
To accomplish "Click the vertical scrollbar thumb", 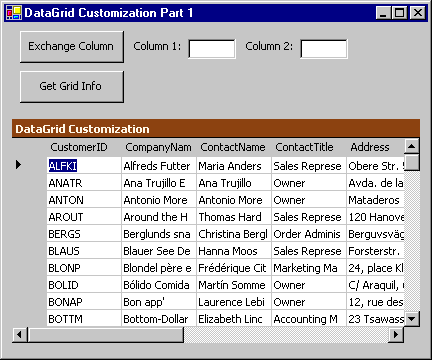I will (x=412, y=162).
